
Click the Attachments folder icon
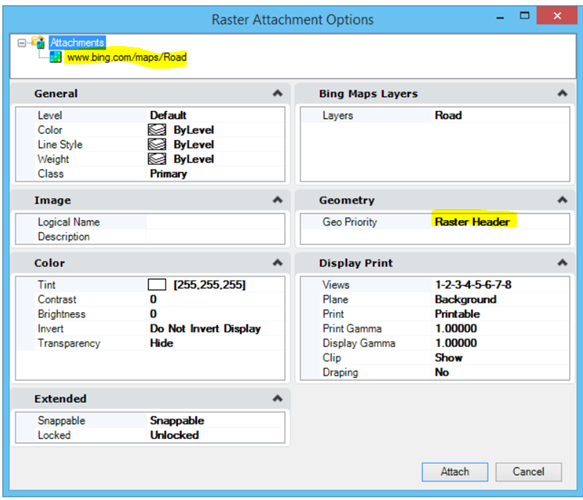38,42
